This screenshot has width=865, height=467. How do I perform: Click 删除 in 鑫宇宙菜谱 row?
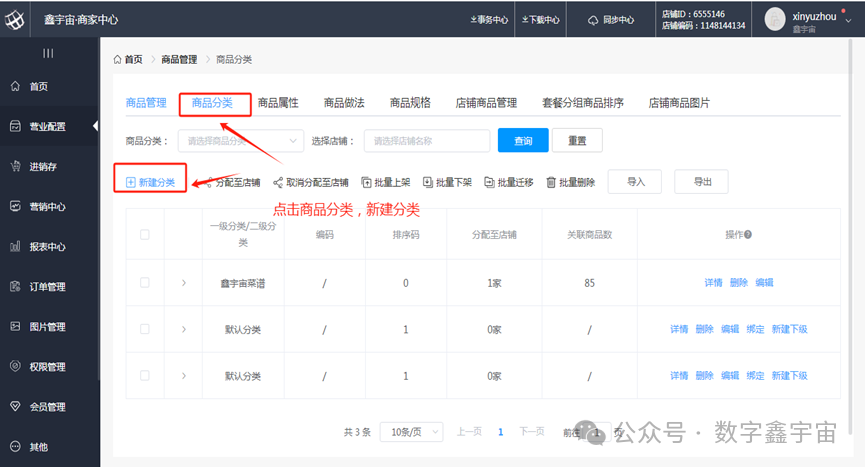(x=739, y=283)
